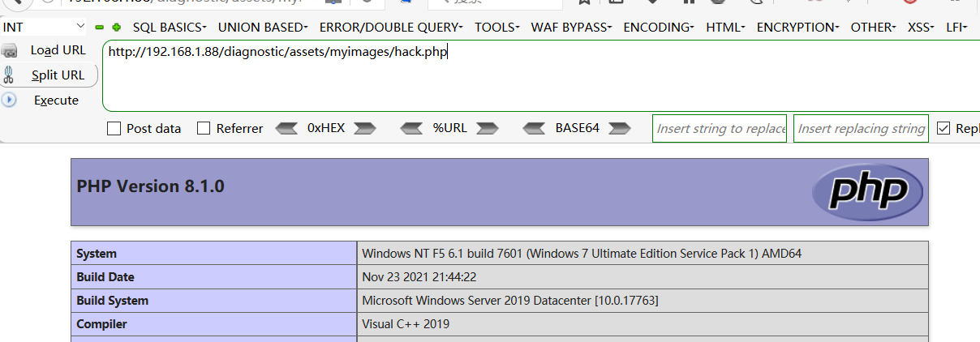Viewport: 980px width, 342px height.
Task: Click the 'Build Date' row label
Action: coord(105,277)
